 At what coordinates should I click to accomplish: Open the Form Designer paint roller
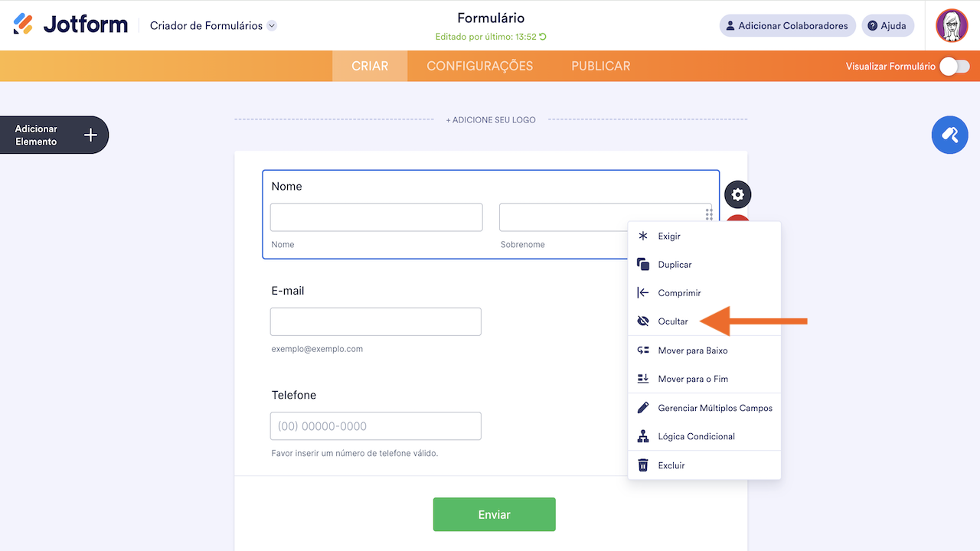click(949, 135)
